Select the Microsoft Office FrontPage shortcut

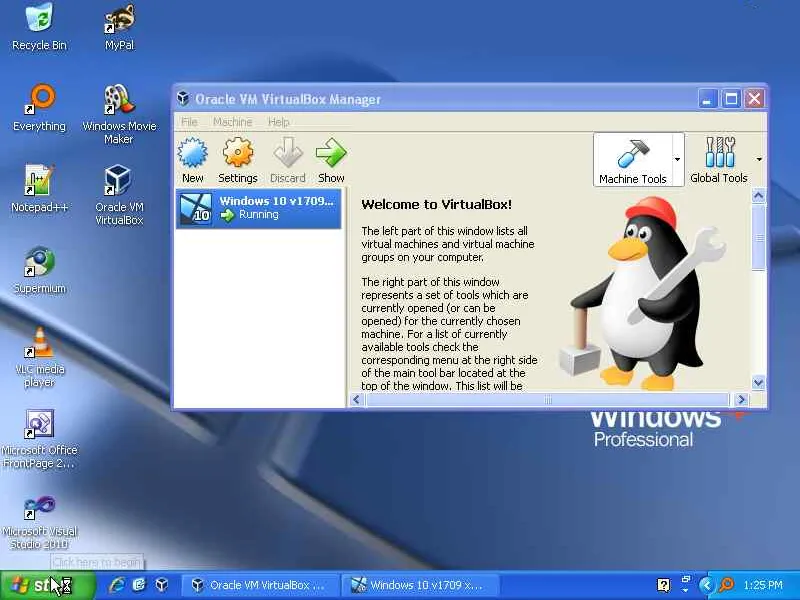pyautogui.click(x=39, y=439)
